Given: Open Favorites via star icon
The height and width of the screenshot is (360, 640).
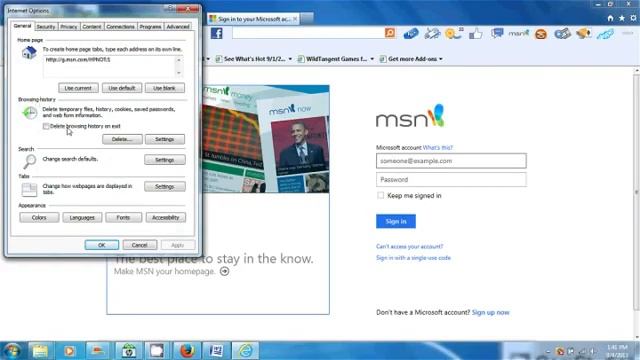Looking at the screenshot, I should (622, 18).
